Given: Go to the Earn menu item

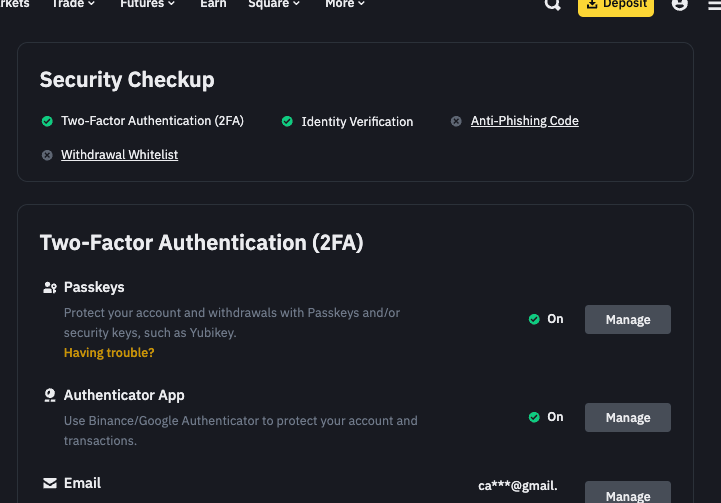Looking at the screenshot, I should click(213, 5).
